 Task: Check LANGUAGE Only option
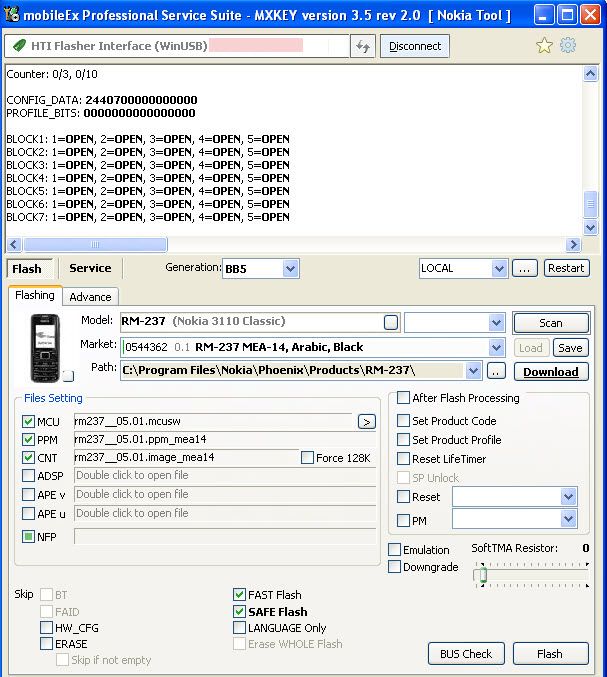point(239,627)
